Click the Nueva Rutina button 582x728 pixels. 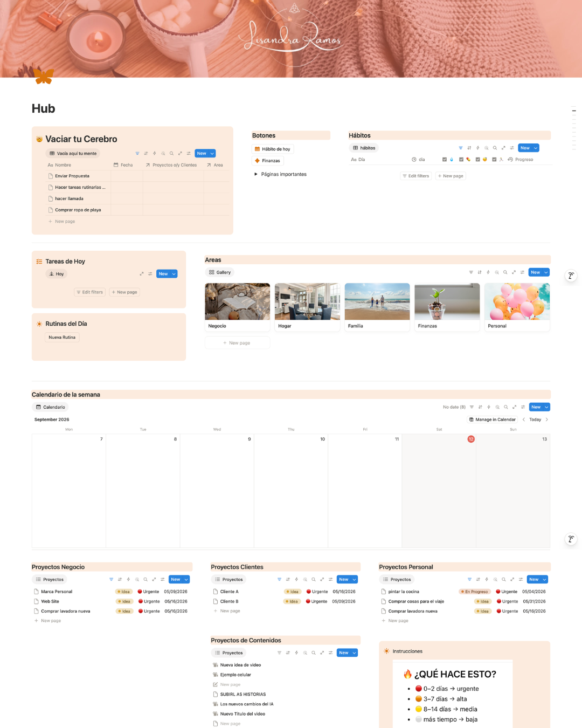tap(62, 338)
